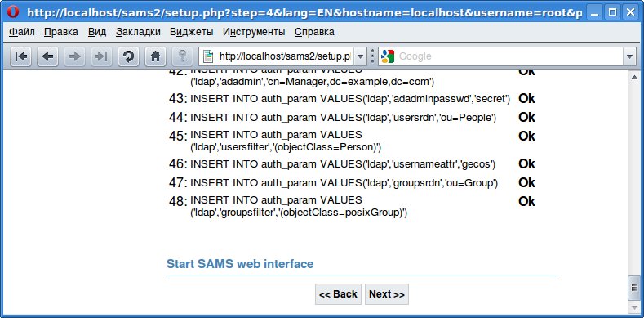The image size is (644, 318).
Task: Open the address bar history dropdown
Action: (x=360, y=56)
